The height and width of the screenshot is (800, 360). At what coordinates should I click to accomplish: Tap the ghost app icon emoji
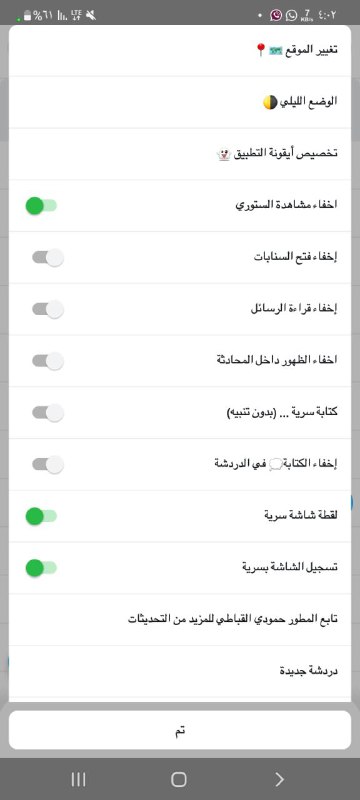coord(224,154)
